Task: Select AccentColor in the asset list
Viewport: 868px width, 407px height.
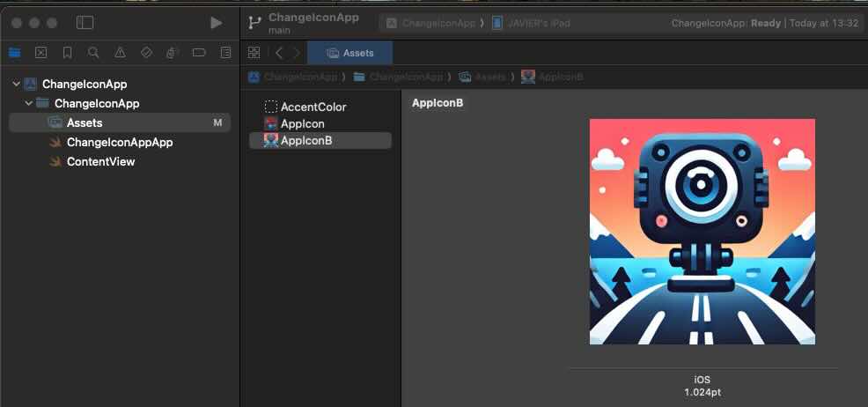Action: [313, 107]
